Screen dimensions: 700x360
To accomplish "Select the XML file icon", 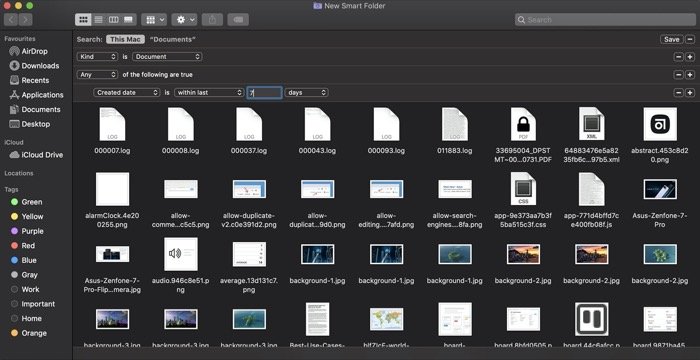I will [592, 124].
